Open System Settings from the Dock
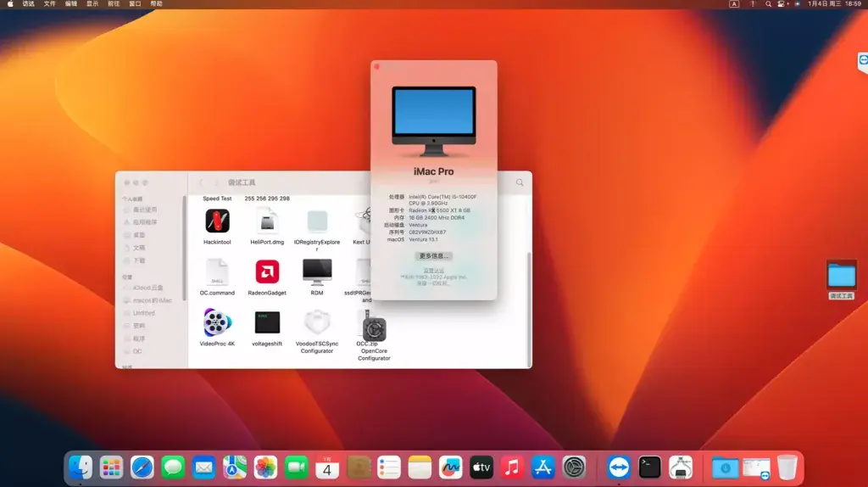868x487 pixels. (574, 467)
